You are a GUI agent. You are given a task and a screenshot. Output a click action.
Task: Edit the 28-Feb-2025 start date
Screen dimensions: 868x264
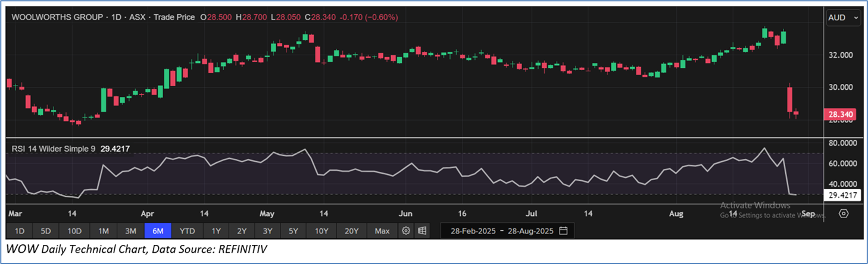(x=473, y=231)
